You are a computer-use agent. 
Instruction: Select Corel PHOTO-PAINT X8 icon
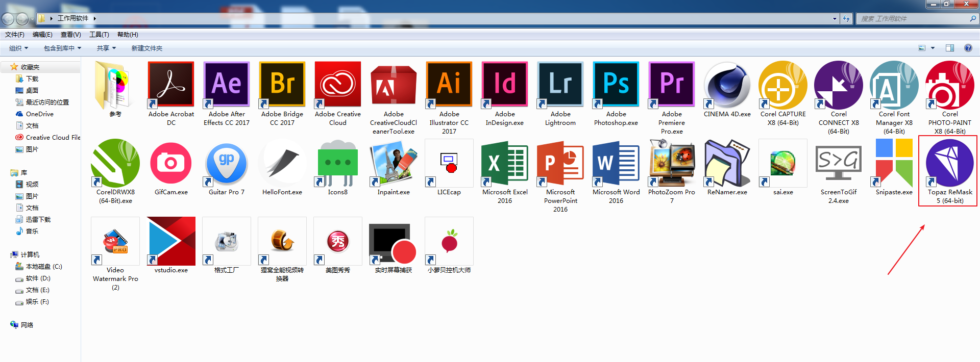[950, 85]
